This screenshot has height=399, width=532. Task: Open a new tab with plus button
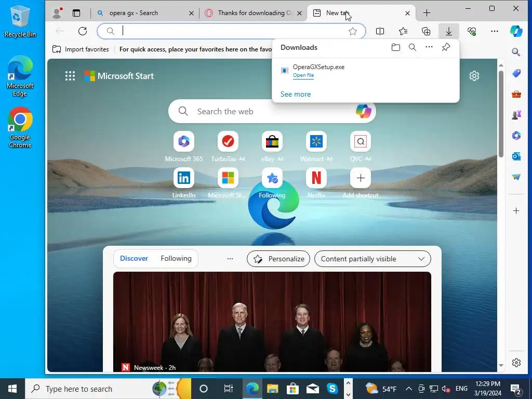pos(427,13)
